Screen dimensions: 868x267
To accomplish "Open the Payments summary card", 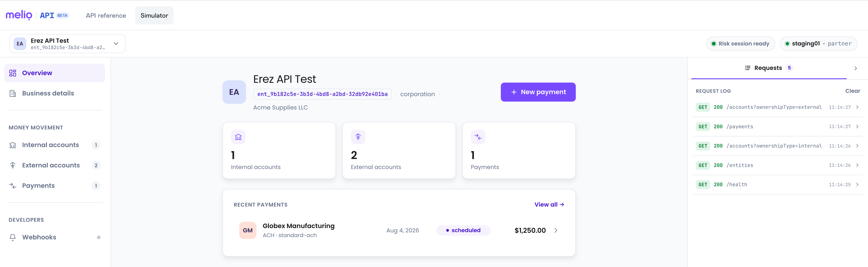I will pyautogui.click(x=519, y=150).
